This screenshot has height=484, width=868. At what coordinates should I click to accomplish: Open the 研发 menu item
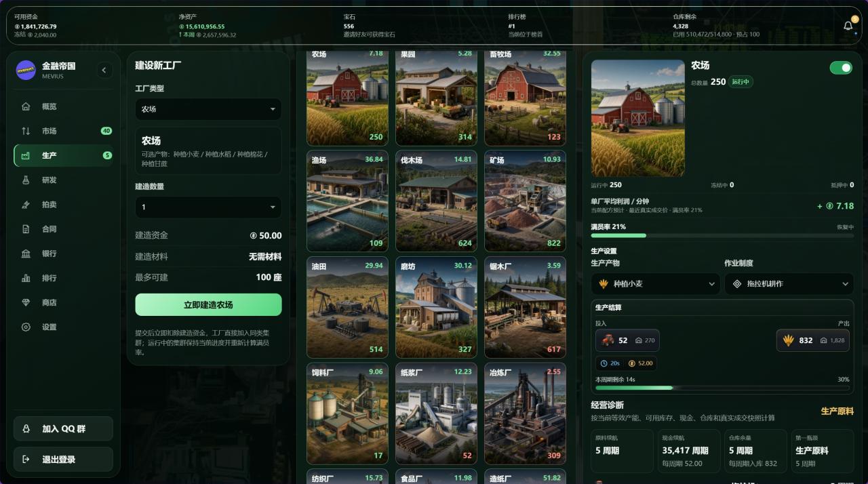click(63, 180)
